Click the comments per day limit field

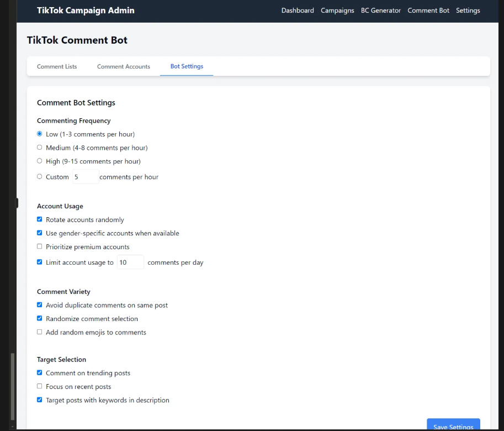click(130, 262)
